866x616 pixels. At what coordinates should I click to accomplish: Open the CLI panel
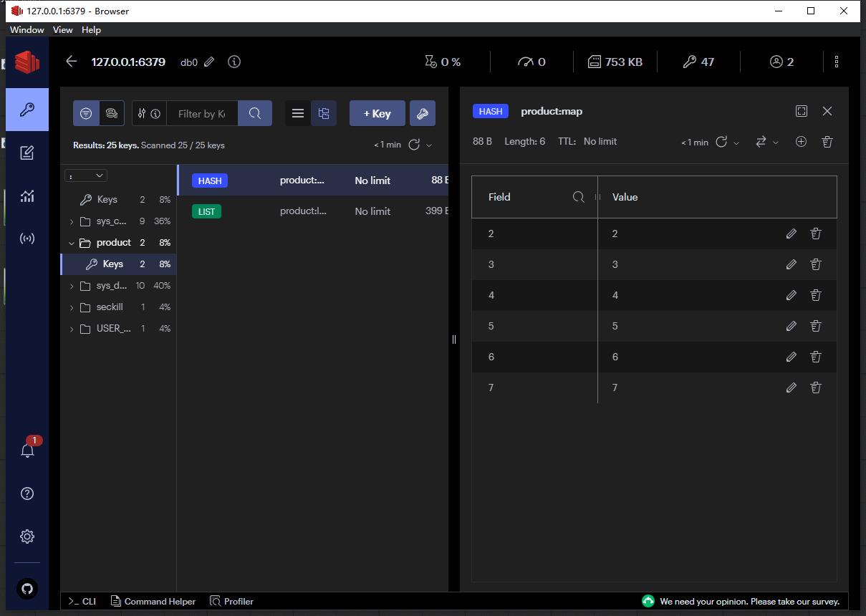[x=82, y=602]
